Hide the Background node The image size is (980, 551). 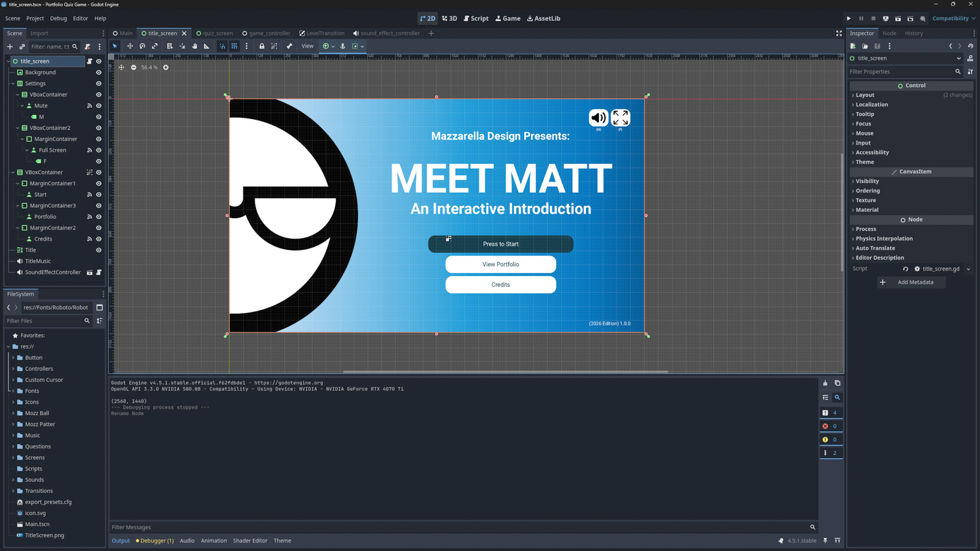(x=99, y=73)
